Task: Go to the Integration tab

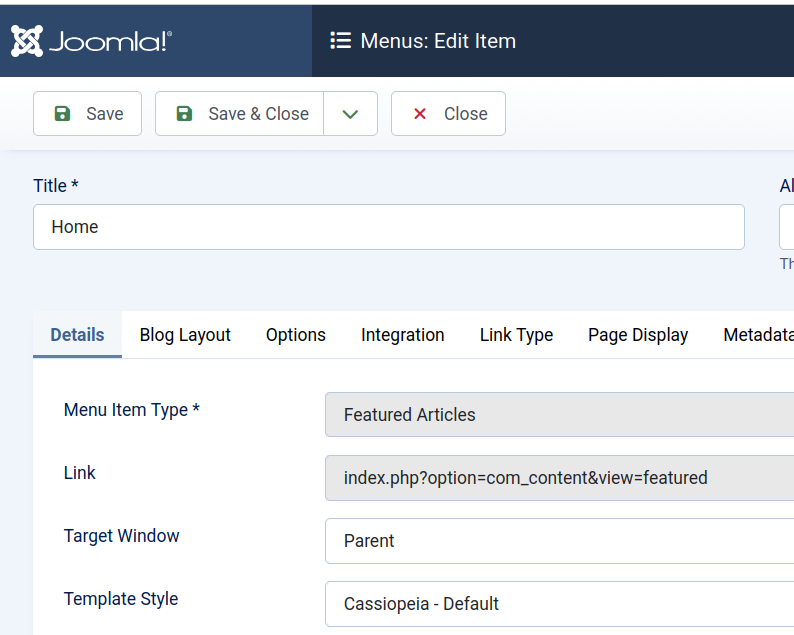Action: point(402,335)
